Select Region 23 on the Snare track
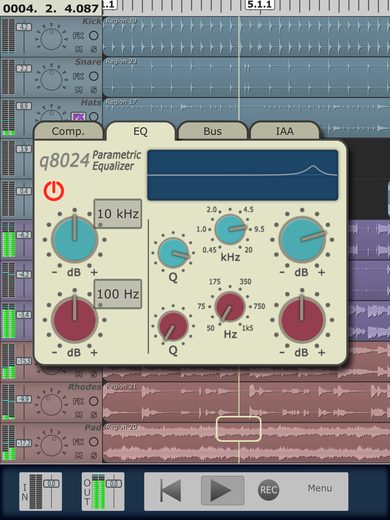The width and height of the screenshot is (390, 520). tap(246, 77)
